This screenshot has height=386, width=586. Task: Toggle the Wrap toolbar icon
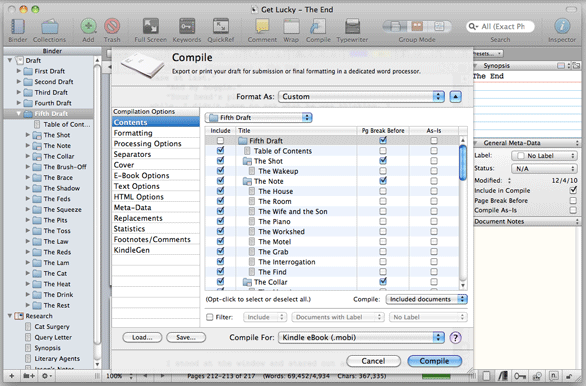click(x=291, y=27)
